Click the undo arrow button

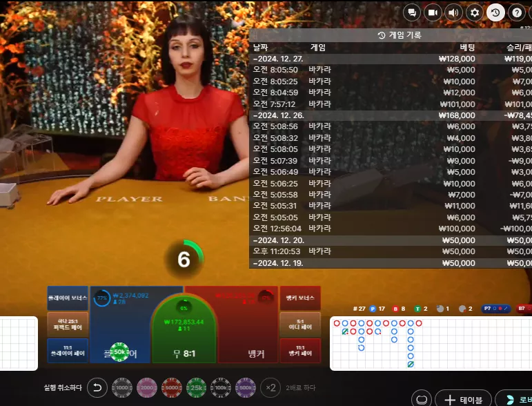click(x=97, y=387)
